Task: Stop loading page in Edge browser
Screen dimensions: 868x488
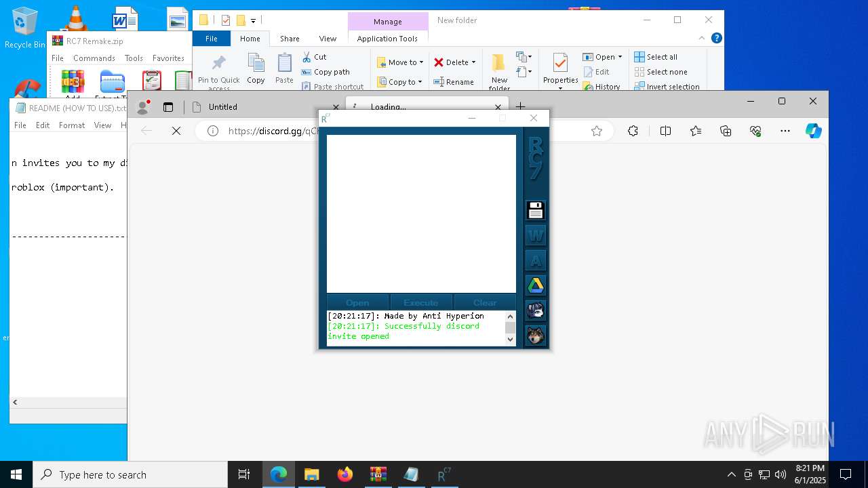Action: [176, 131]
